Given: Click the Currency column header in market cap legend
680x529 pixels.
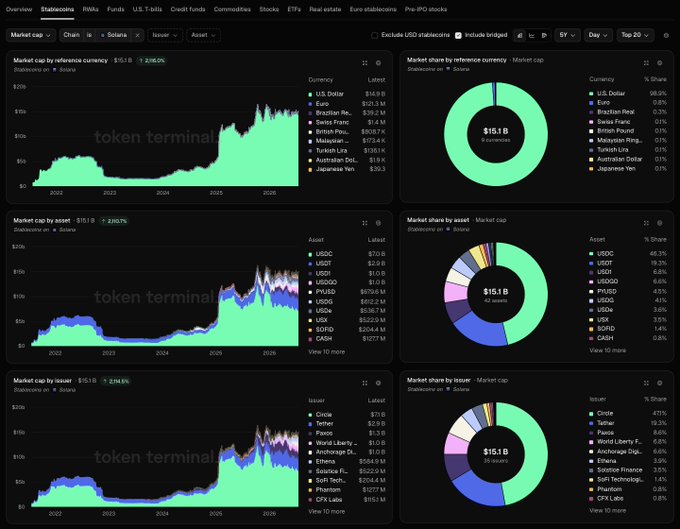Looking at the screenshot, I should click(x=320, y=80).
